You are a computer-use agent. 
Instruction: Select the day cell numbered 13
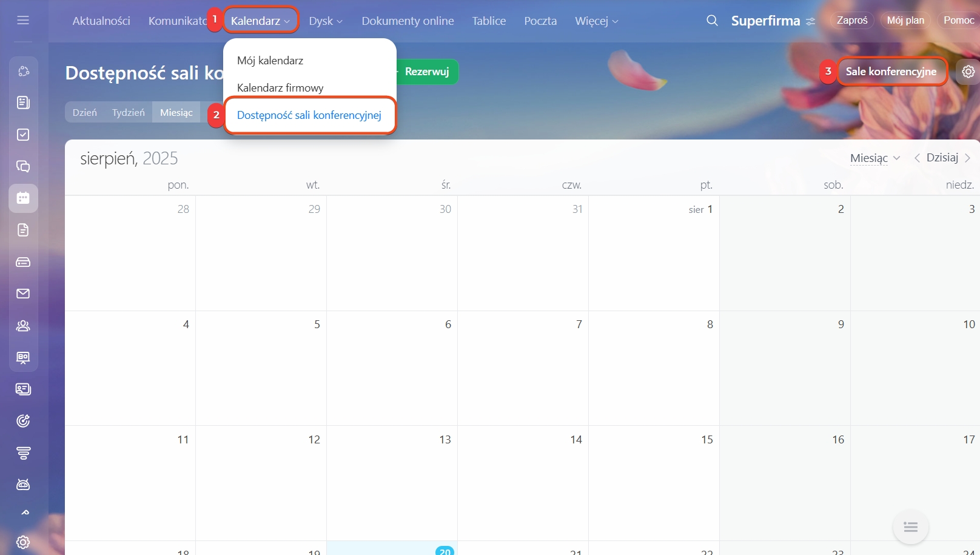(392, 483)
